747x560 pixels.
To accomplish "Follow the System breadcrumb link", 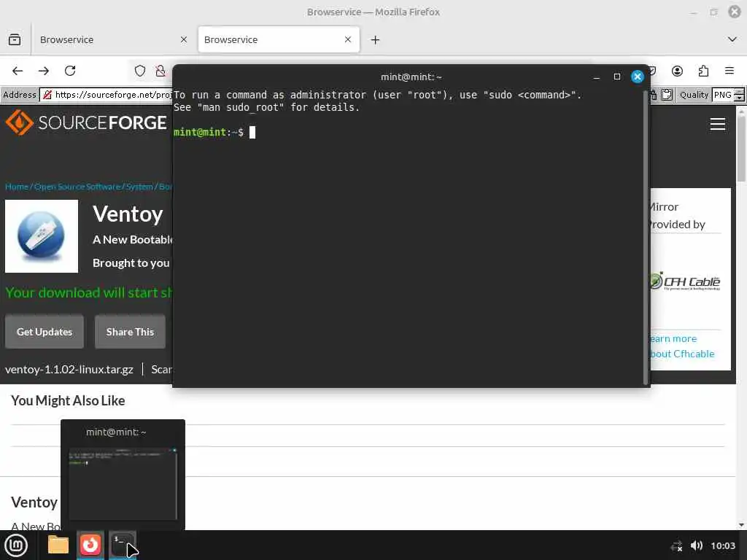I will tap(139, 187).
